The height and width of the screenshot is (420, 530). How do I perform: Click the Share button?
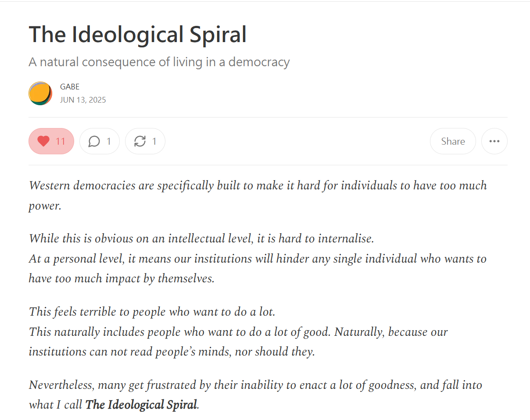click(x=453, y=141)
